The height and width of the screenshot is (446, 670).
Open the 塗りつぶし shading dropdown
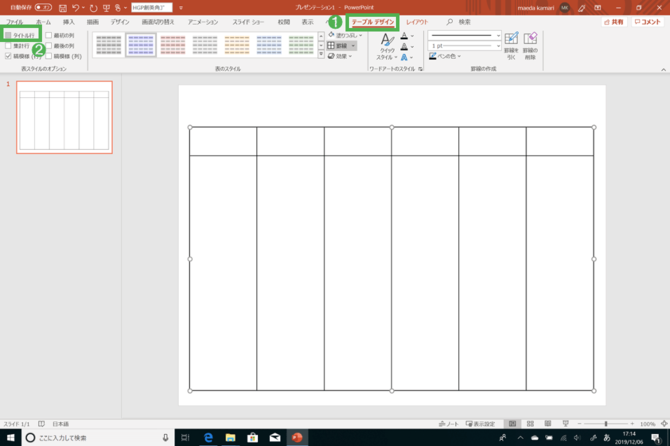[x=345, y=35]
